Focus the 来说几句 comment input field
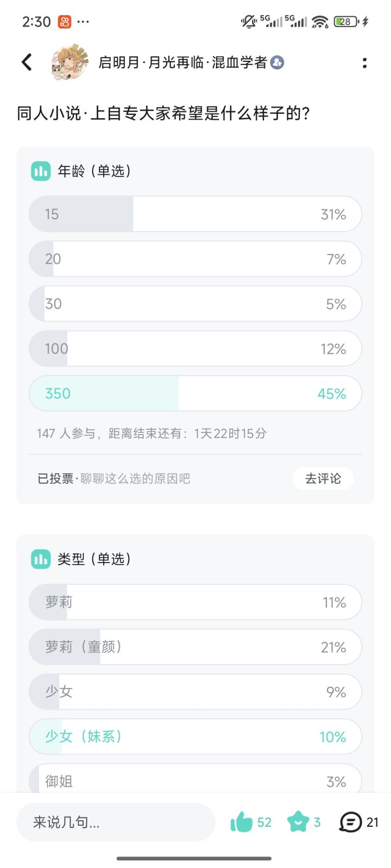The image size is (391, 868). 116,822
